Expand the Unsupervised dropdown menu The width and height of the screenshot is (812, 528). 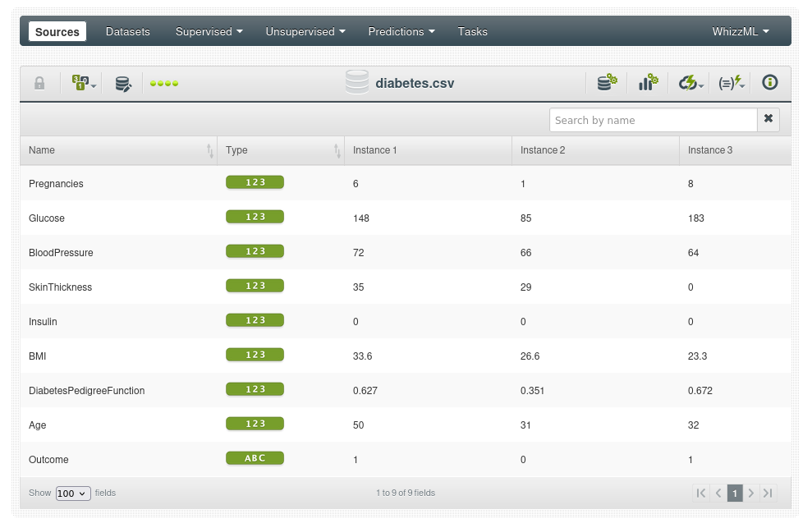(305, 32)
